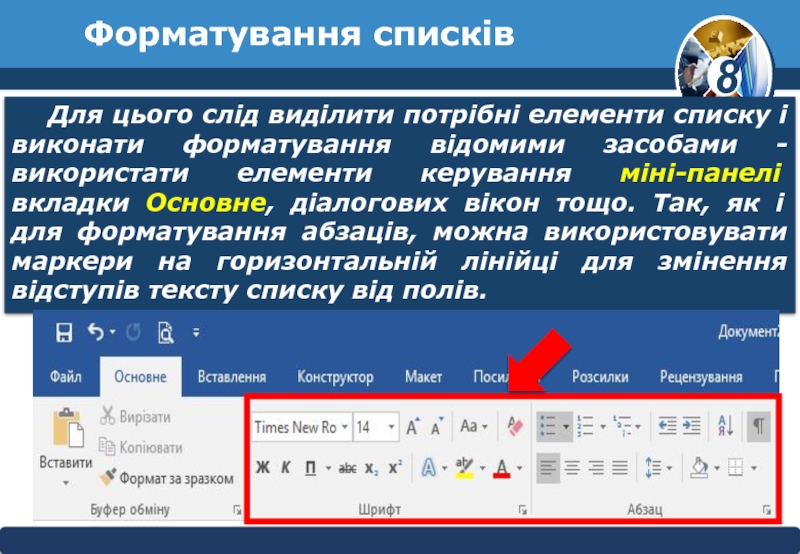Toggle italic formatting (К)

click(286, 467)
